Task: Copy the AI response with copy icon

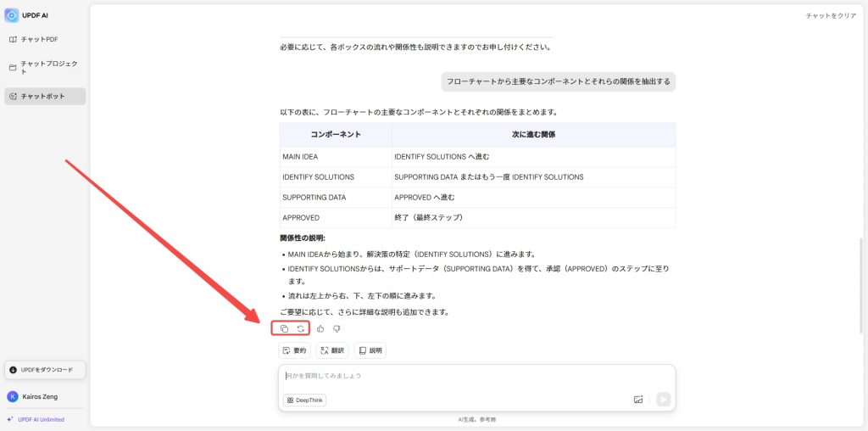Action: [284, 328]
